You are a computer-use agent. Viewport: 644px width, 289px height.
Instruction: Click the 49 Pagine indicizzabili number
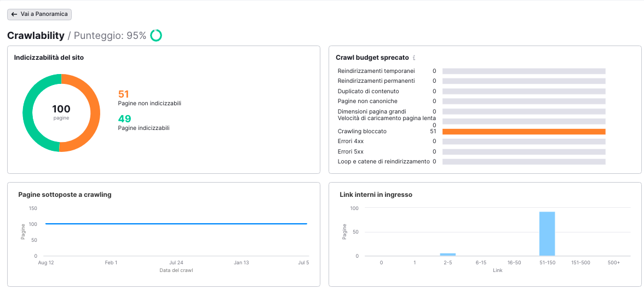click(x=124, y=119)
